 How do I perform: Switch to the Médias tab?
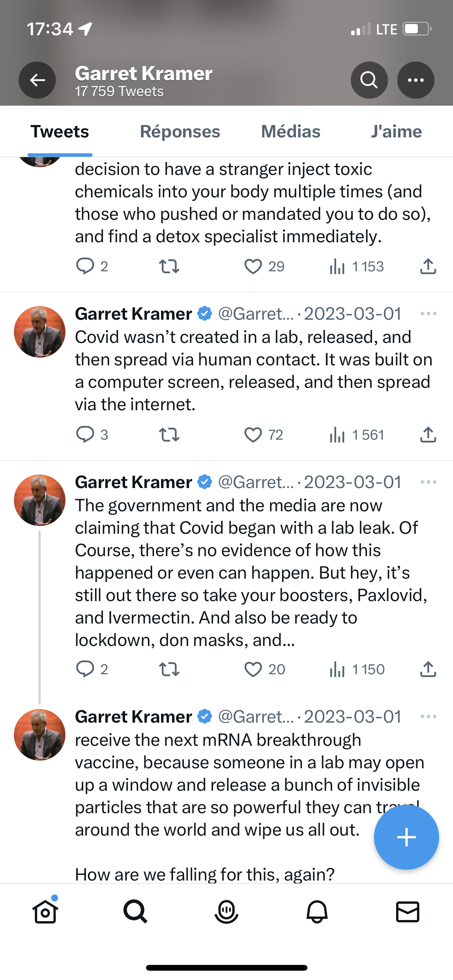pyautogui.click(x=291, y=132)
